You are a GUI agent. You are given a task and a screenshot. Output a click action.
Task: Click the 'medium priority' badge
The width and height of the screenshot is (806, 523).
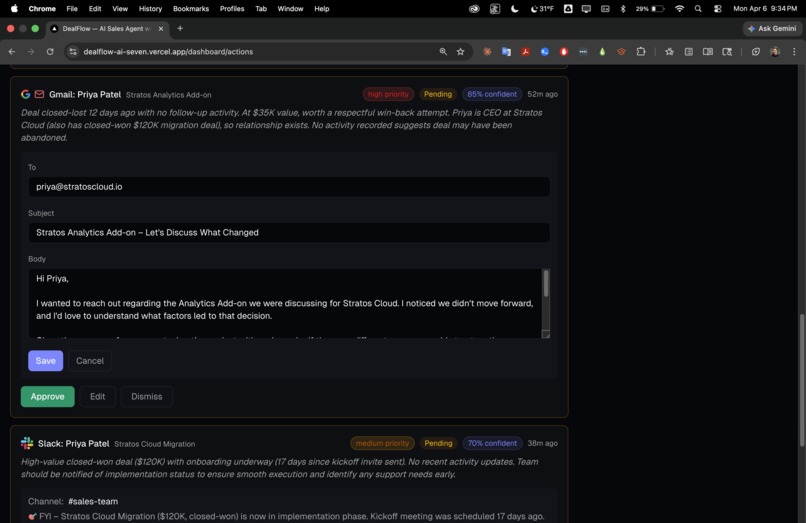tap(382, 443)
